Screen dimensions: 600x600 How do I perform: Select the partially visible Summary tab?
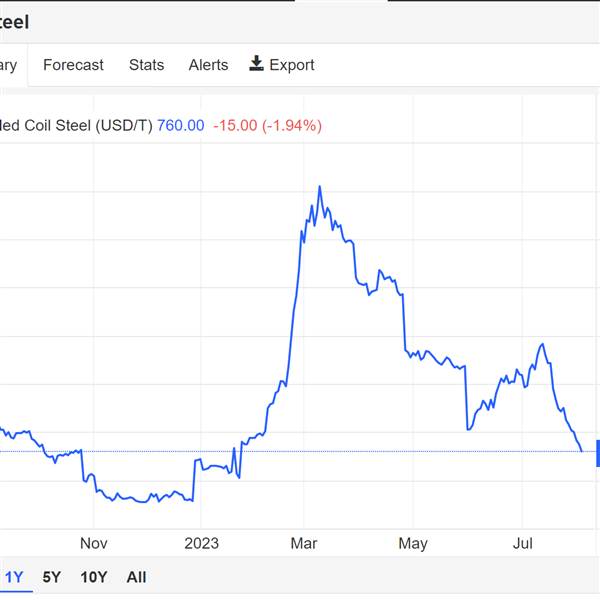[8, 66]
